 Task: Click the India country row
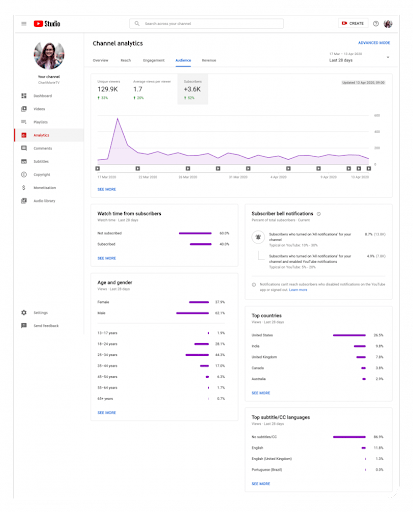point(317,346)
